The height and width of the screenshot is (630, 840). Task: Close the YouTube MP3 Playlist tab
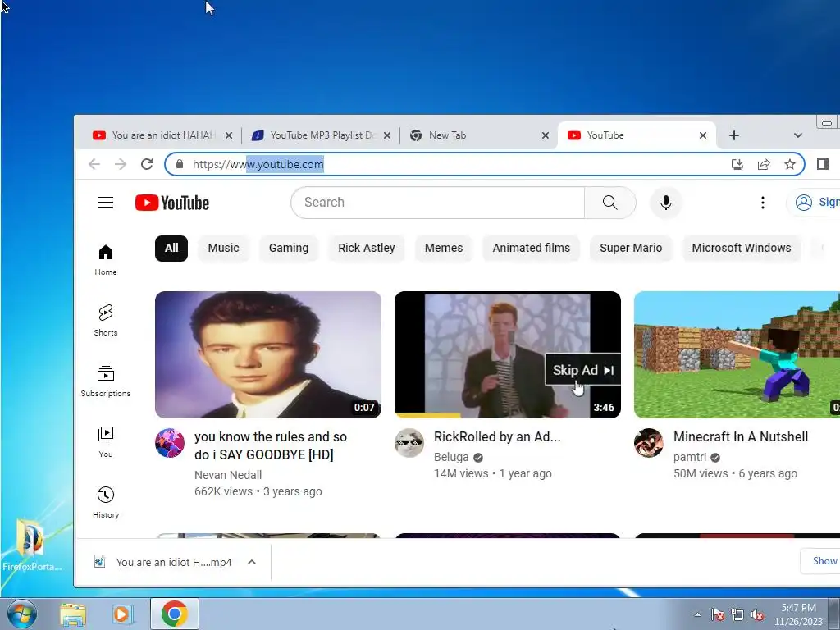(x=387, y=135)
